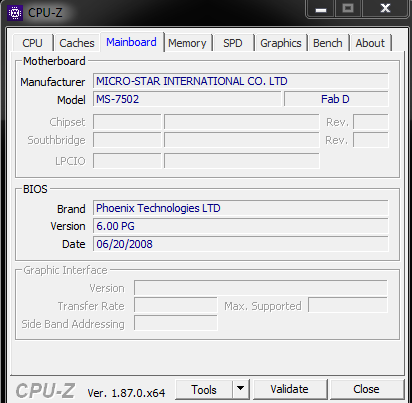
Task: Click the BIOS Version label
Action: 68,226
